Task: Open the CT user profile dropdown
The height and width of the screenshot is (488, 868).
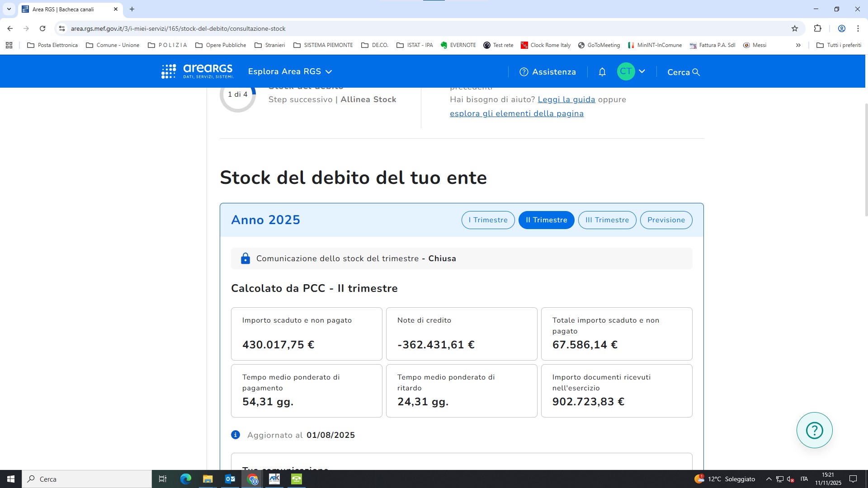Action: 632,71
